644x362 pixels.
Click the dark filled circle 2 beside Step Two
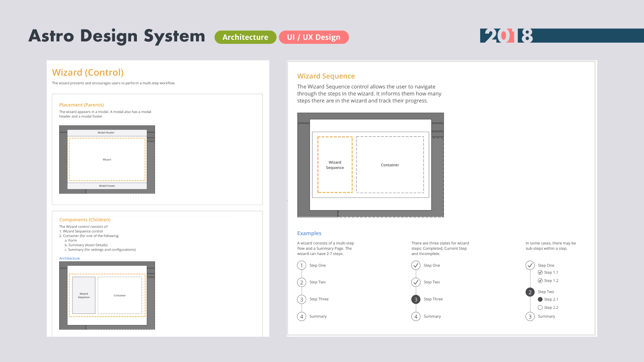(530, 292)
